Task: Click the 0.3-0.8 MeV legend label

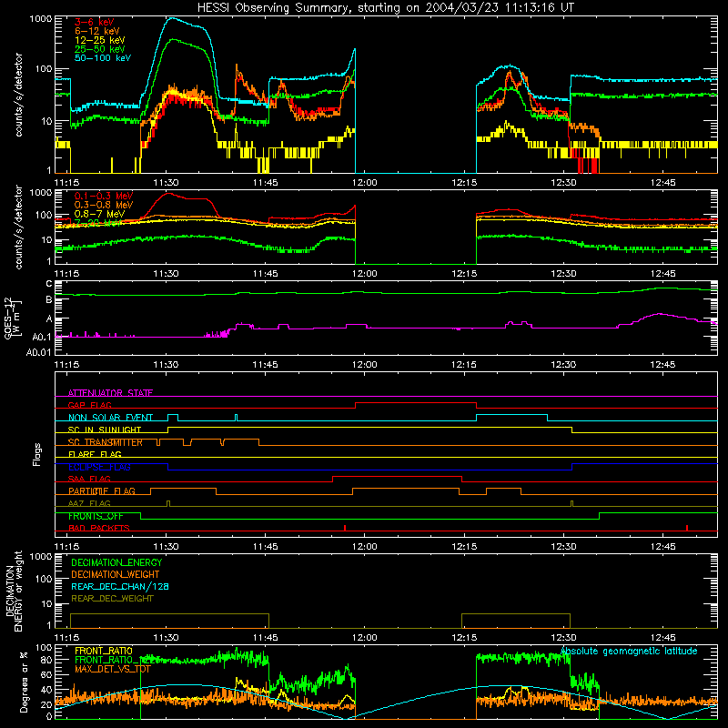Action: 104,205
